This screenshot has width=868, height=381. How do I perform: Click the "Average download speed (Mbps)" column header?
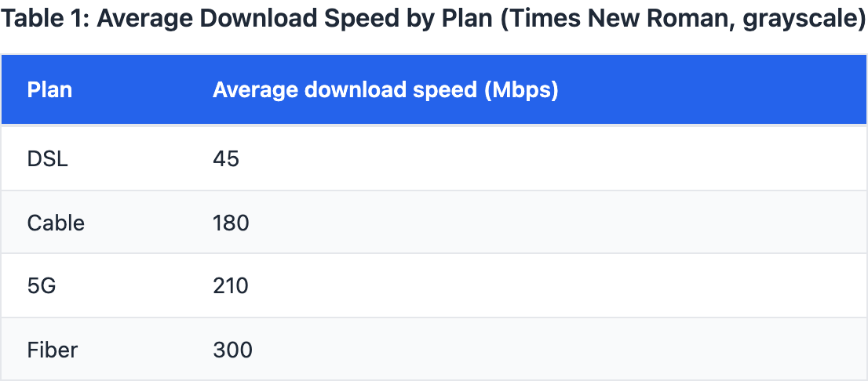385,90
